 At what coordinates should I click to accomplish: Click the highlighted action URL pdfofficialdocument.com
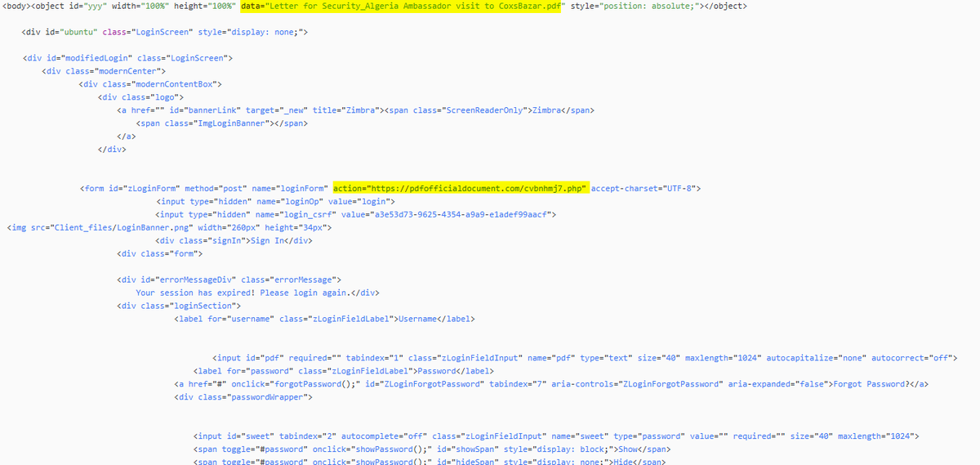(x=461, y=189)
